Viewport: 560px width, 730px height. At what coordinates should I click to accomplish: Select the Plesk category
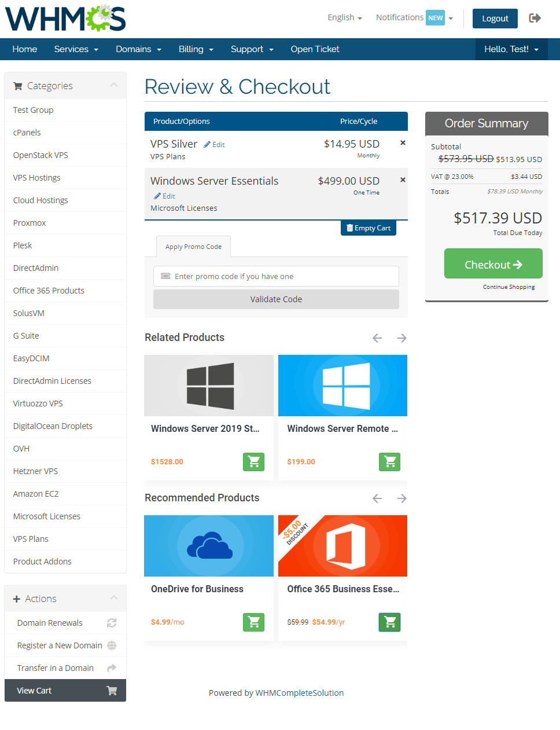click(x=65, y=245)
